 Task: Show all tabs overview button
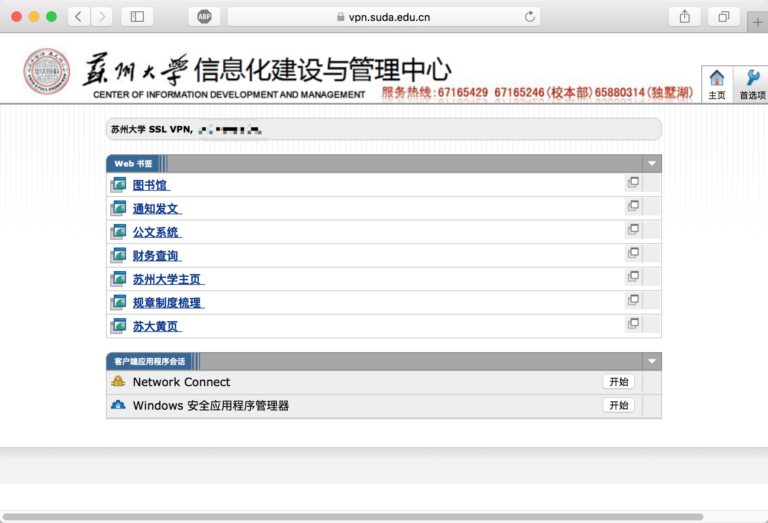723,17
